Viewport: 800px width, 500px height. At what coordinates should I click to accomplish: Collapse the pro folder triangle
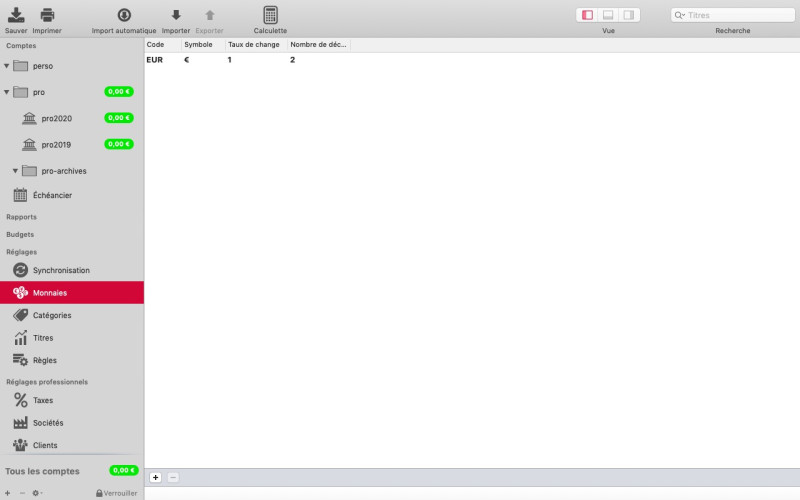(x=7, y=92)
